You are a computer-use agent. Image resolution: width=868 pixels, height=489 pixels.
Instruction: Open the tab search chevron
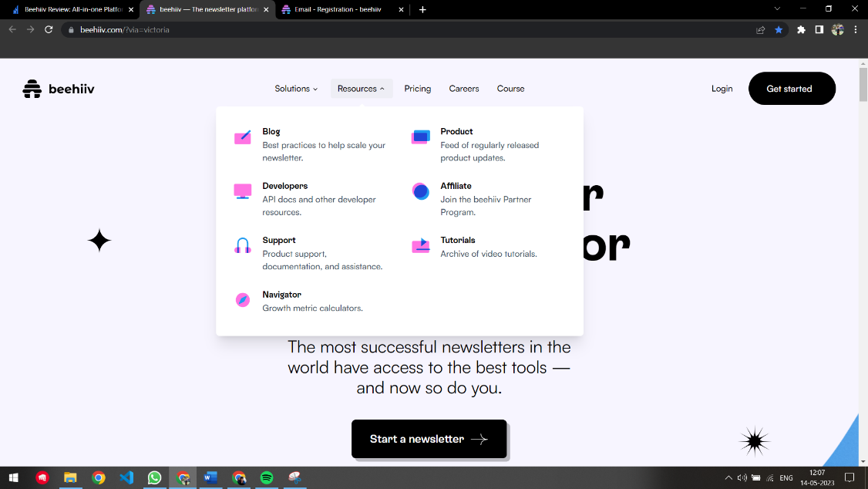[x=777, y=8]
